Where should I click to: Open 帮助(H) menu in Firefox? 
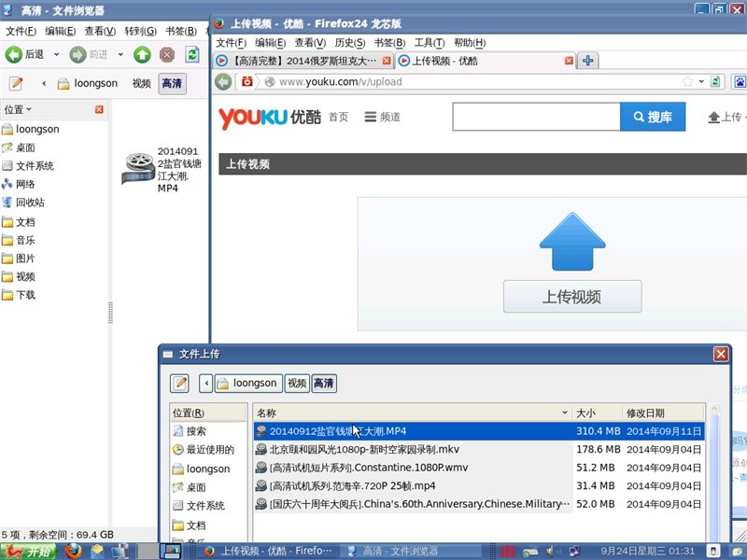point(470,43)
